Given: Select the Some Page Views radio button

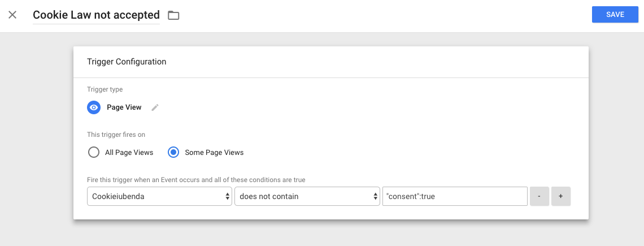Looking at the screenshot, I should (174, 152).
